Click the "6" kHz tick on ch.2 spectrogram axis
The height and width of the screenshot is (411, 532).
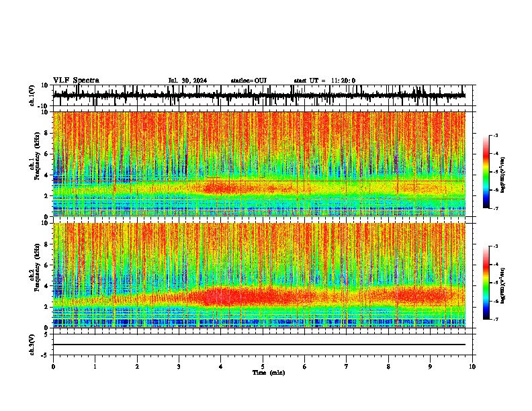(46, 265)
